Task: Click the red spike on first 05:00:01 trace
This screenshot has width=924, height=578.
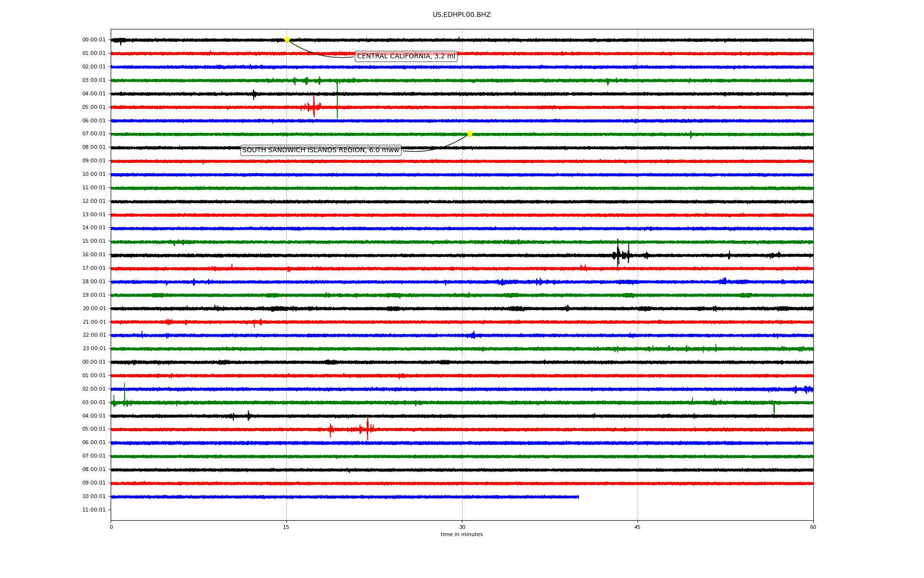Action: point(314,106)
